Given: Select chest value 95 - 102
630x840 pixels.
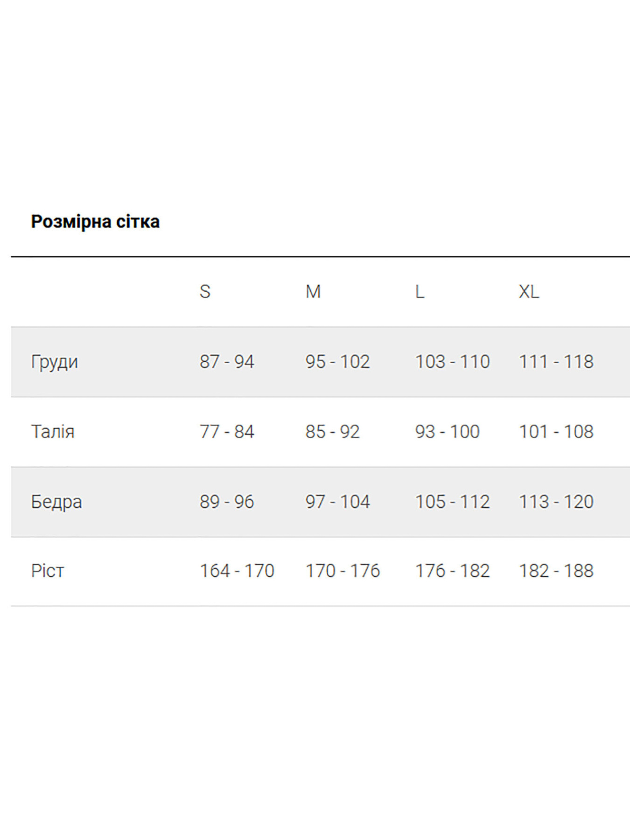Looking at the screenshot, I should [x=337, y=362].
